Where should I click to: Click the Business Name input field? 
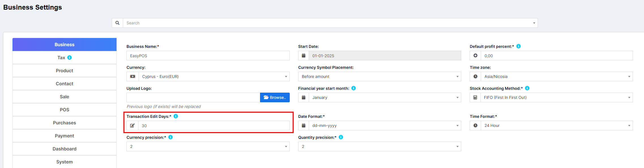pyautogui.click(x=208, y=56)
